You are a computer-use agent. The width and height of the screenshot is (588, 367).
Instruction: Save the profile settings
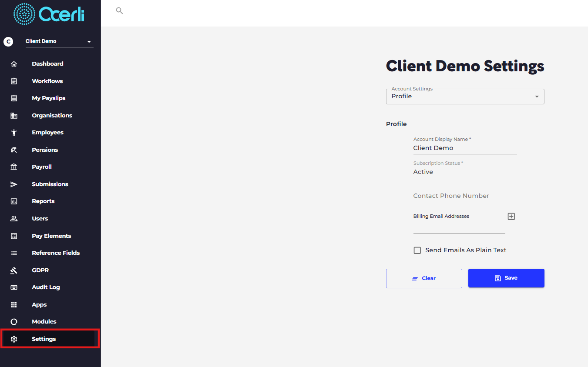[x=506, y=278]
